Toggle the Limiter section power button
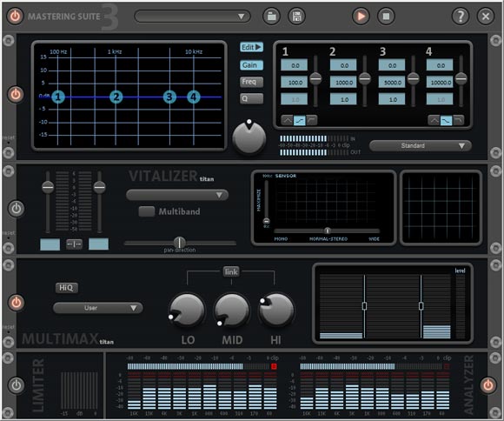The width and height of the screenshot is (504, 421). (16, 385)
